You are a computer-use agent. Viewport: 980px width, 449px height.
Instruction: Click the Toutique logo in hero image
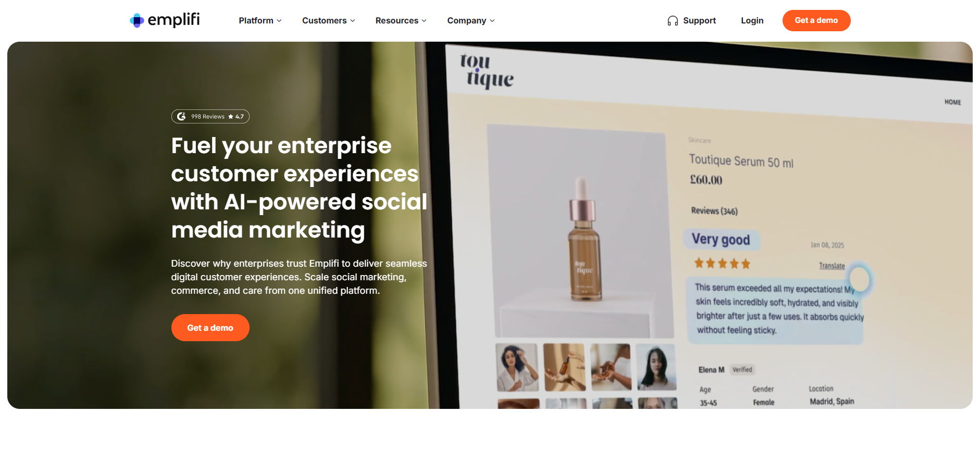(x=487, y=70)
